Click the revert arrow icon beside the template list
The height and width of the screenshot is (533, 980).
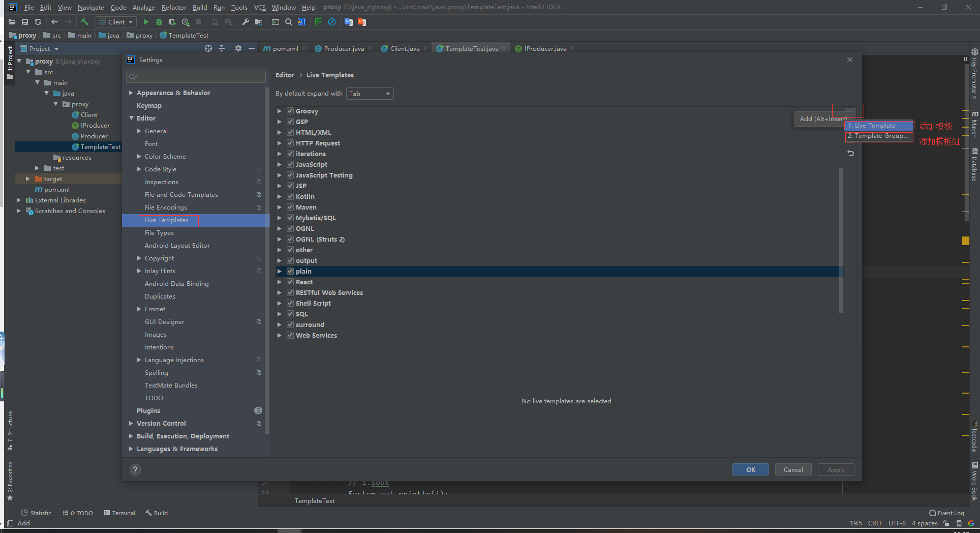(x=850, y=153)
